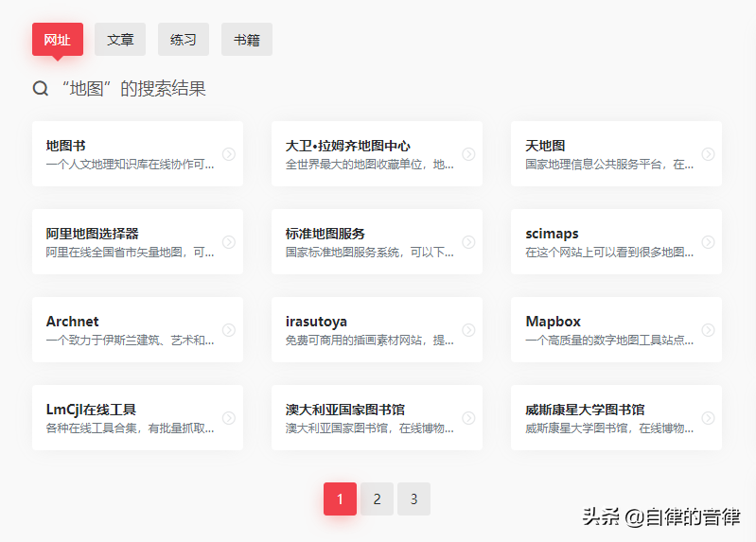Switch to the 文章 tab
The image size is (756, 542).
(x=120, y=40)
